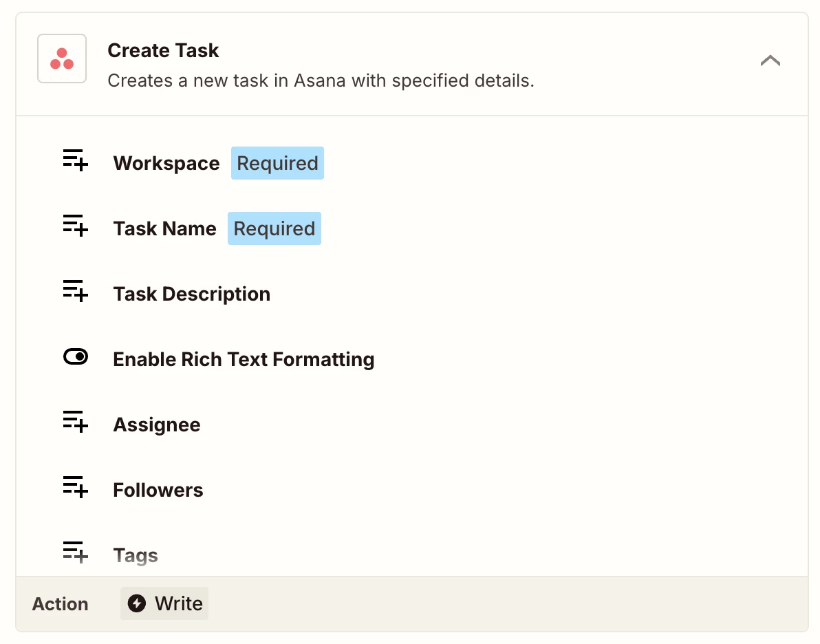Select the Assignee field label

pos(157,425)
